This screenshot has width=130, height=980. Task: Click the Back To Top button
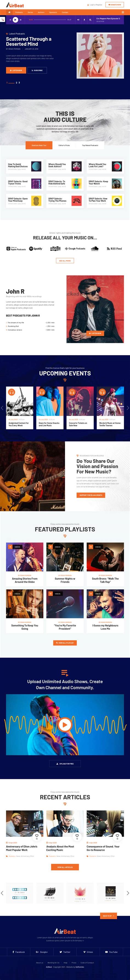click(108, 916)
